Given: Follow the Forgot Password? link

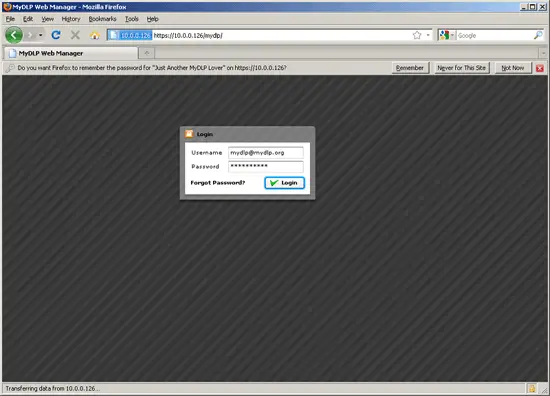Looking at the screenshot, I should [218, 183].
